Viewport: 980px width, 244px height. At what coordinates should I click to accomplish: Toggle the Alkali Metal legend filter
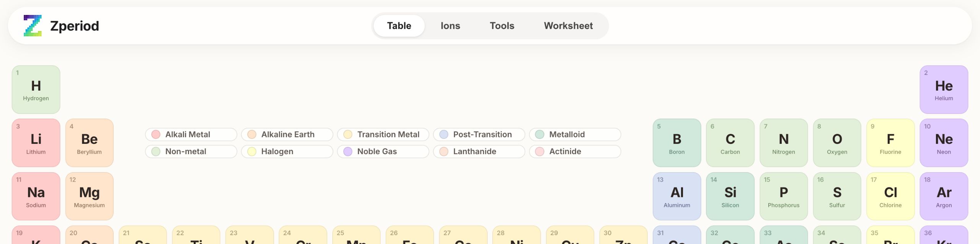pyautogui.click(x=191, y=135)
